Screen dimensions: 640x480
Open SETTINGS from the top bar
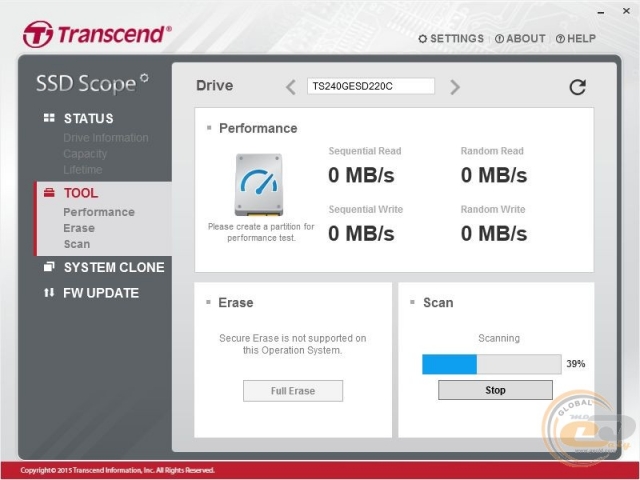(x=451, y=39)
